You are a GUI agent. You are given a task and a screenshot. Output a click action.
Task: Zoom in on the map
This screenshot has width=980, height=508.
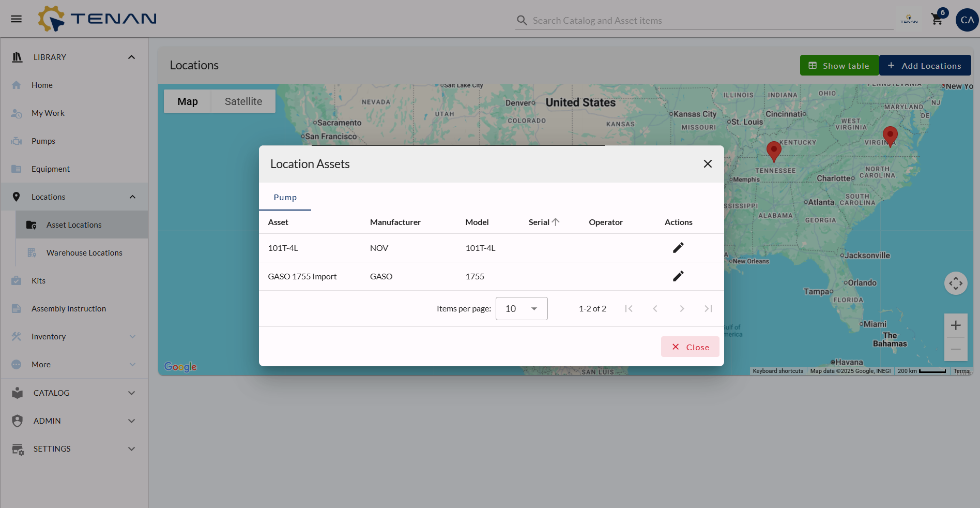[x=955, y=325]
